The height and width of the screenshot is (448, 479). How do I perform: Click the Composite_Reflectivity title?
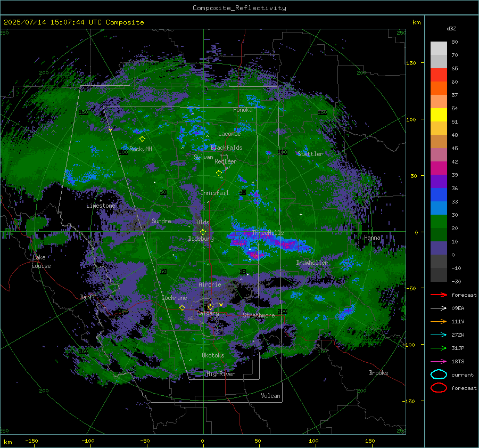(x=240, y=8)
